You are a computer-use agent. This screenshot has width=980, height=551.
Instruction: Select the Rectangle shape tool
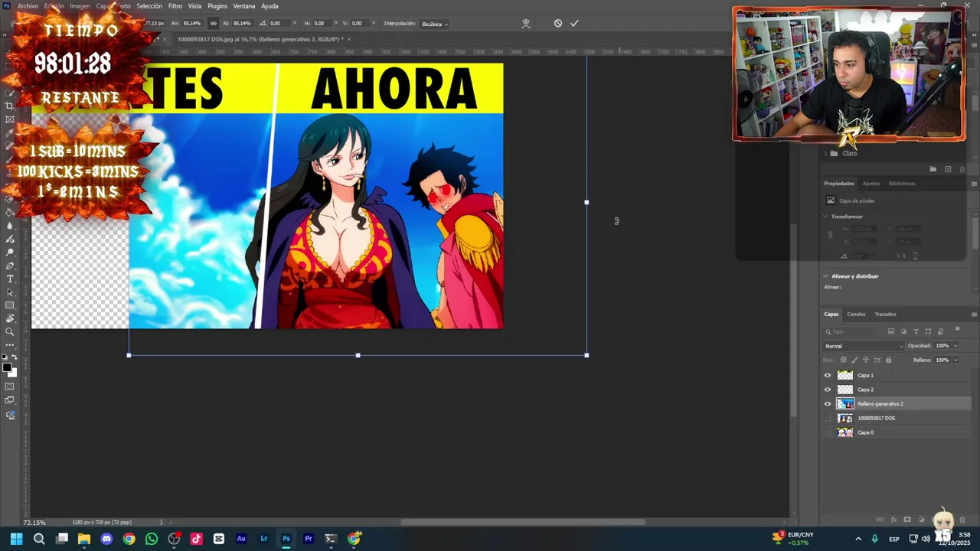tap(10, 305)
